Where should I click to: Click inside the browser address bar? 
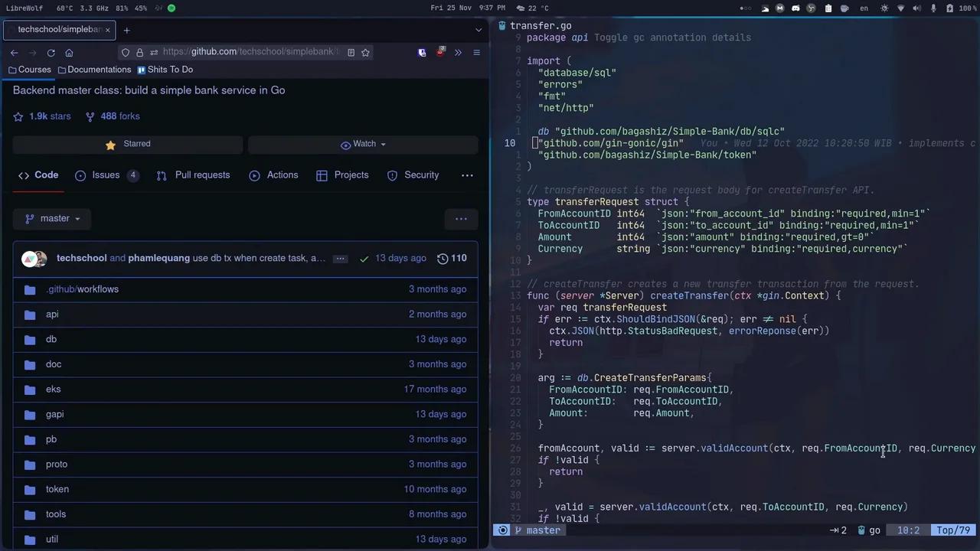[x=245, y=51]
